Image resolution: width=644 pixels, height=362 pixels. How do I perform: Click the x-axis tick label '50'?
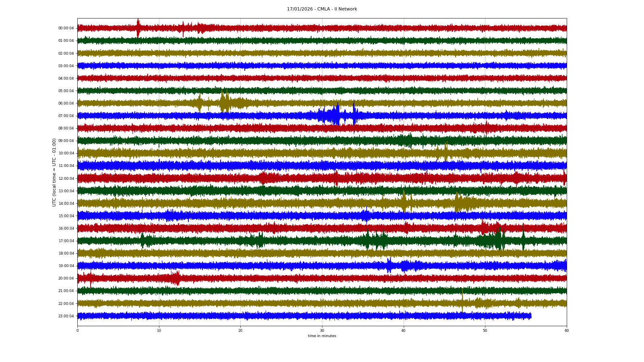point(485,331)
